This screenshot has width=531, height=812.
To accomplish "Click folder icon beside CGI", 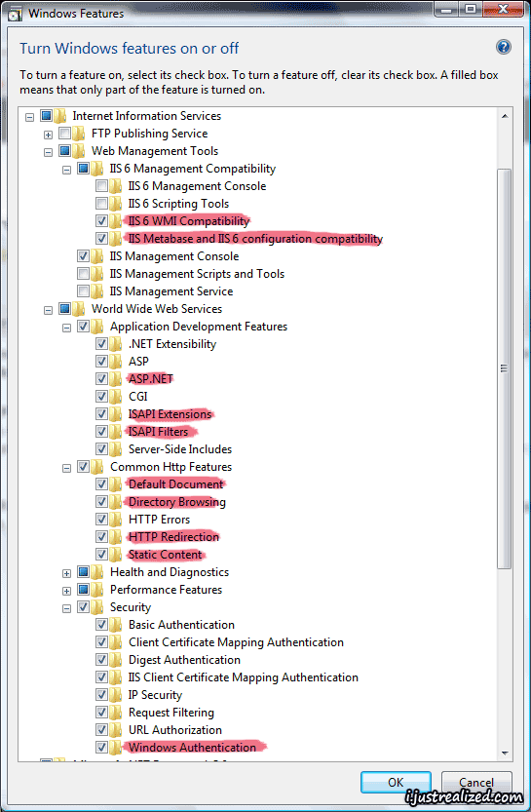I will coord(116,396).
